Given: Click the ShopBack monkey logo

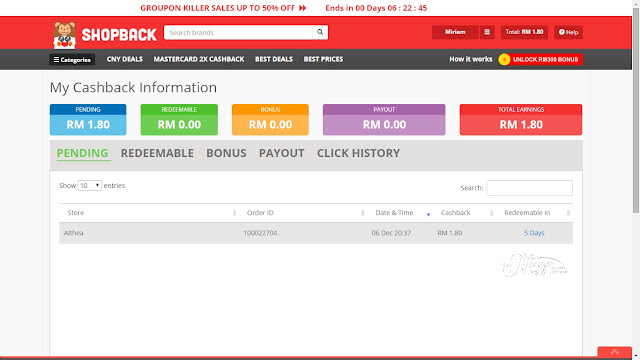Looking at the screenshot, I should [x=64, y=35].
